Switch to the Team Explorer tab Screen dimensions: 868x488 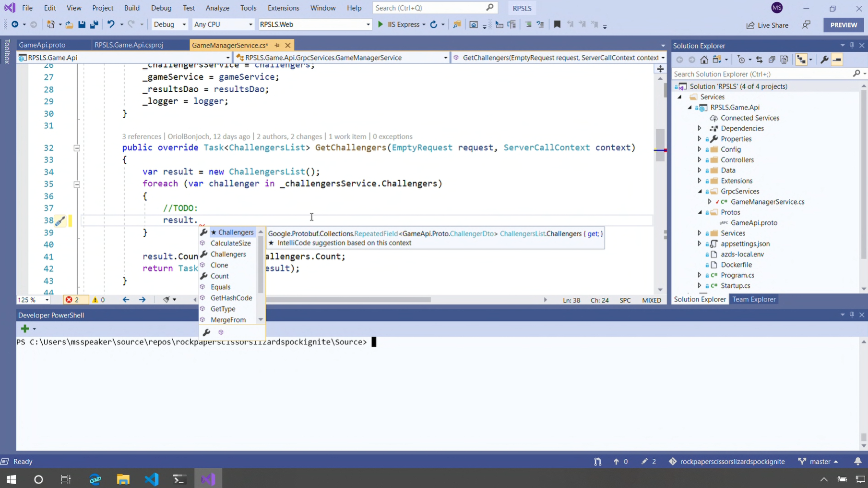753,299
